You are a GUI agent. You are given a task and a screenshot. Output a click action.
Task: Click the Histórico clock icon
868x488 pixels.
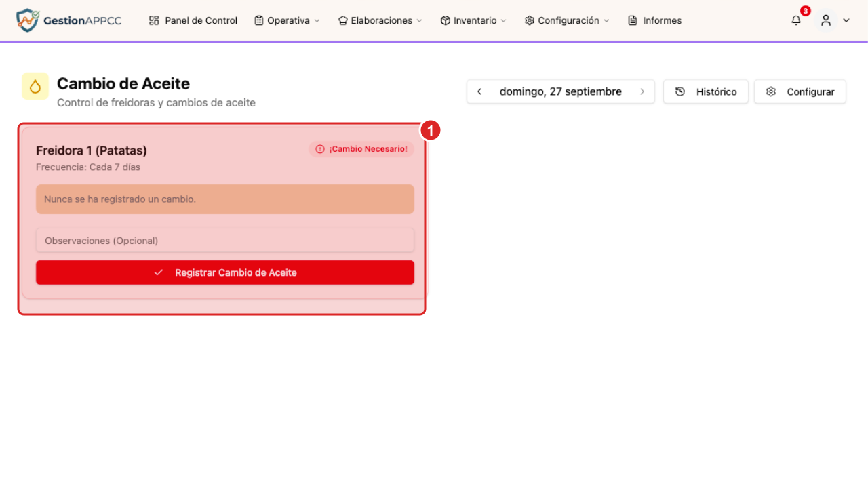tap(680, 91)
